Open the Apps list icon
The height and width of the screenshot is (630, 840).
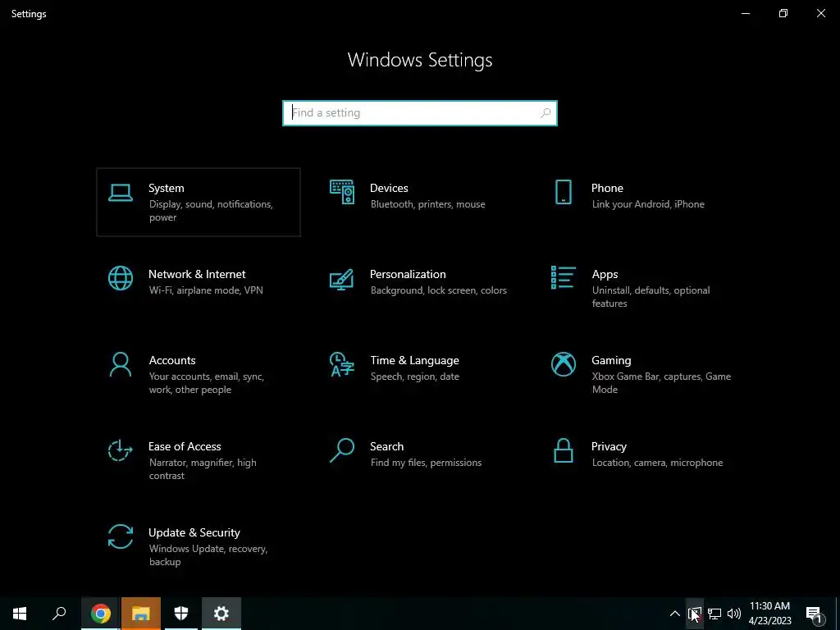(563, 277)
